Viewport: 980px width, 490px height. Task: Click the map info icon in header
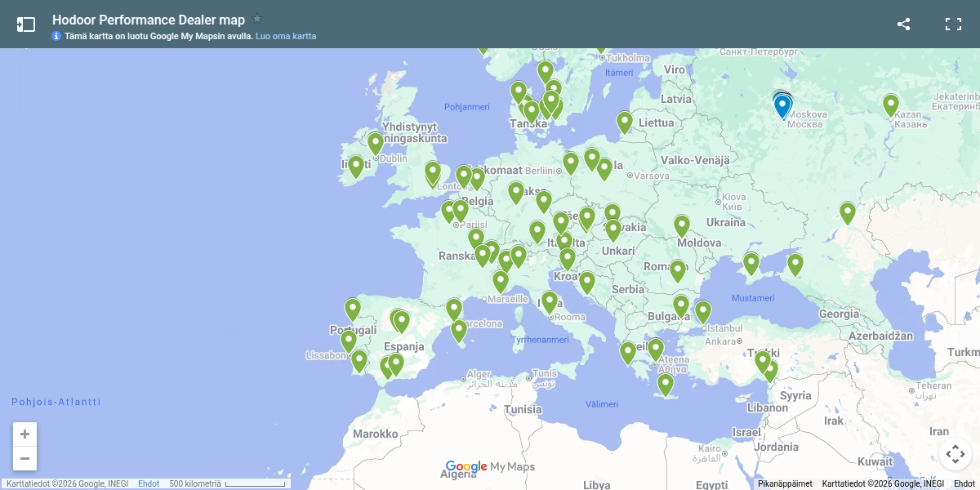pyautogui.click(x=56, y=36)
